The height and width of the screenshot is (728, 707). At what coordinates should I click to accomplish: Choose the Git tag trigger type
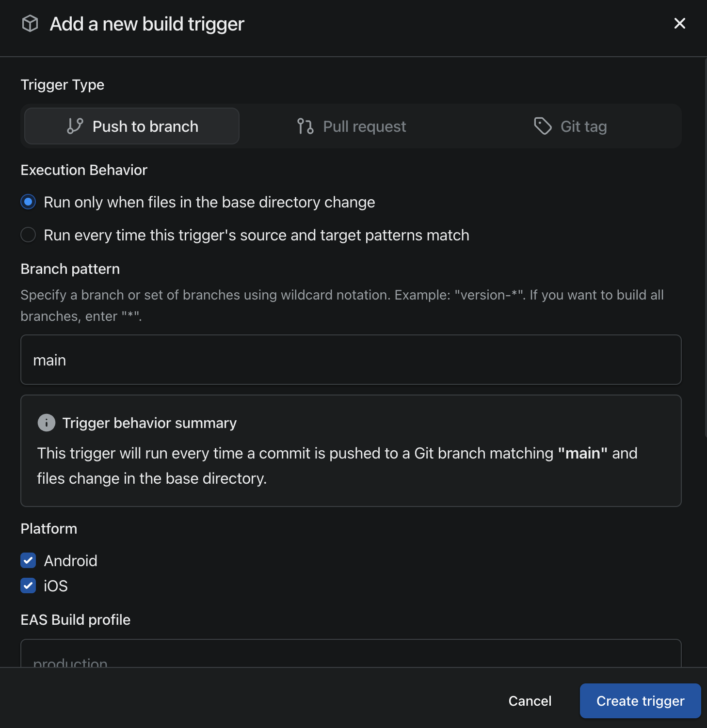point(570,126)
